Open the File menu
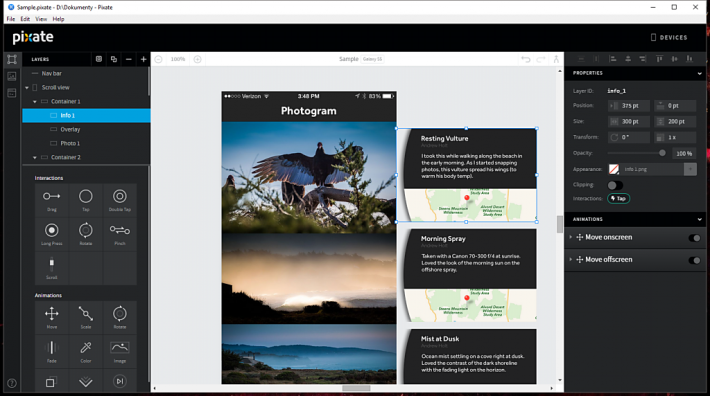710x396 pixels. [x=11, y=19]
